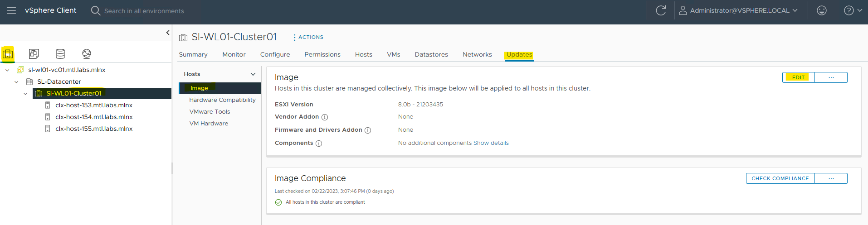Go to the Configure tab
Image resolution: width=868 pixels, height=225 pixels.
pyautogui.click(x=275, y=54)
